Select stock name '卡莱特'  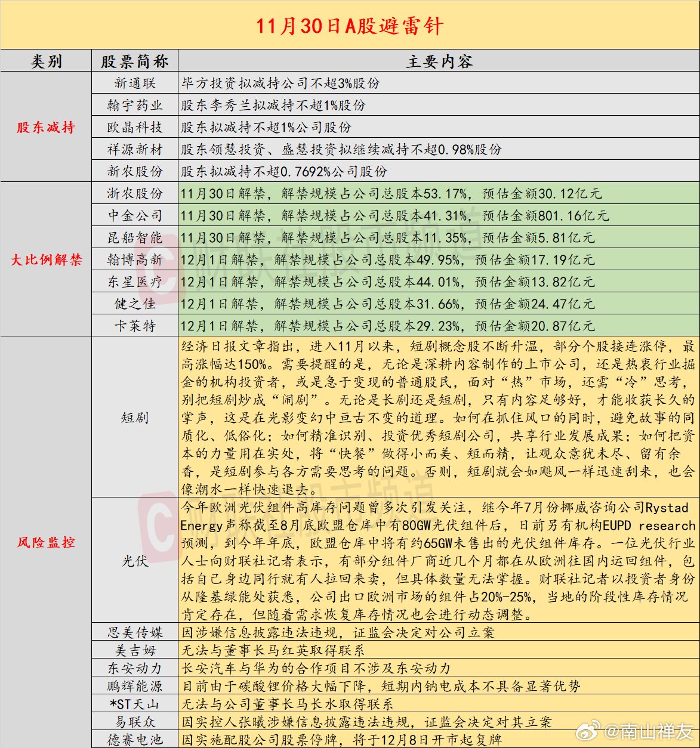pos(135,326)
